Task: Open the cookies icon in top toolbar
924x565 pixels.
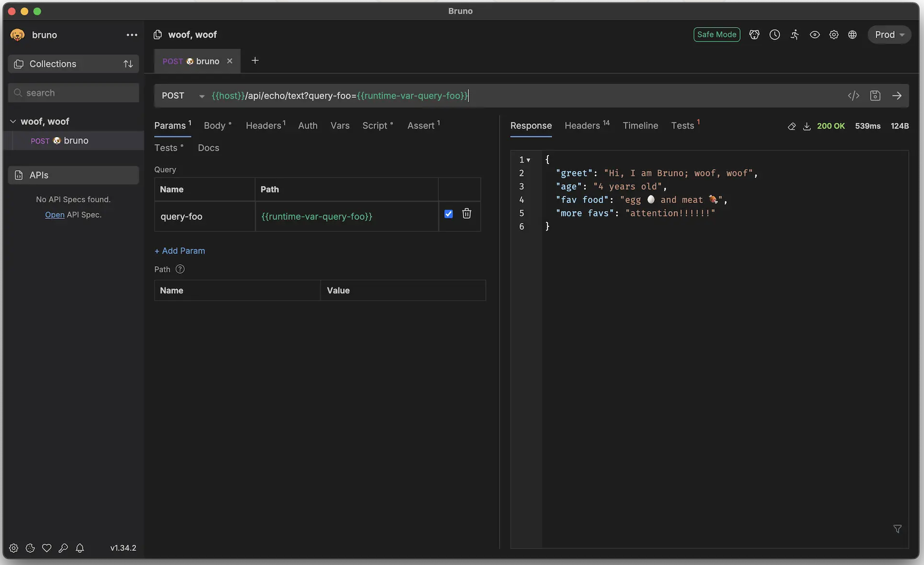Action: [754, 34]
